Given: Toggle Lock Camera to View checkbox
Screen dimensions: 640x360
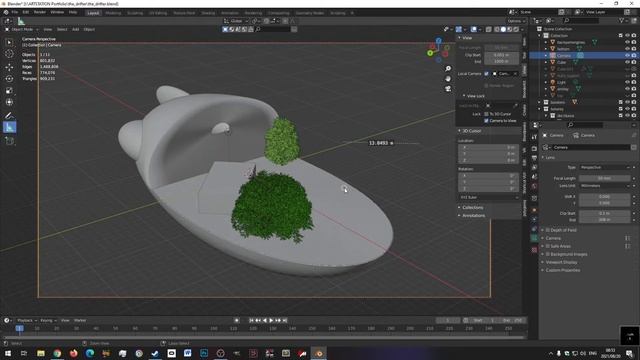Looking at the screenshot, I should (486, 121).
